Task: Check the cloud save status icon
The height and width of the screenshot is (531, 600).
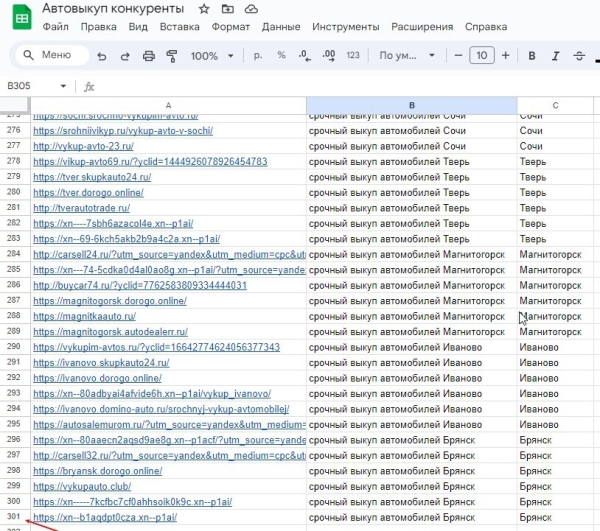Action: 250,9
